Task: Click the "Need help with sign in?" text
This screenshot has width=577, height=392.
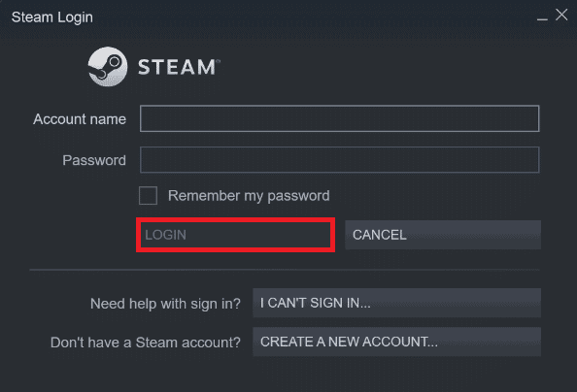Action: (165, 304)
